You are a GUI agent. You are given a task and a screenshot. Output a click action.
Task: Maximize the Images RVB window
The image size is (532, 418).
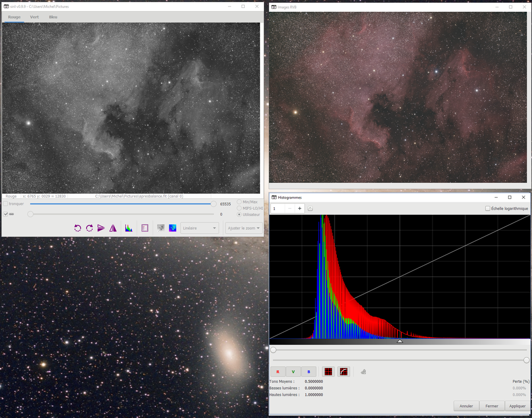[511, 7]
